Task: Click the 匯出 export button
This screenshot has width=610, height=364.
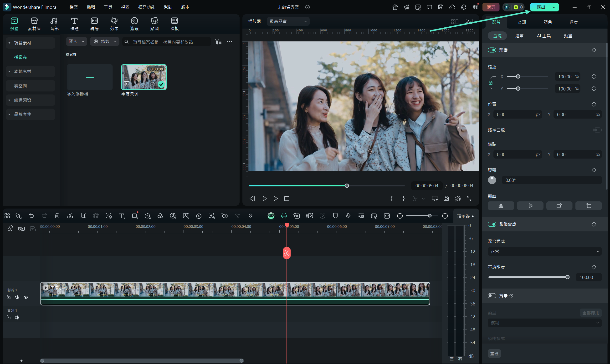Action: (541, 7)
